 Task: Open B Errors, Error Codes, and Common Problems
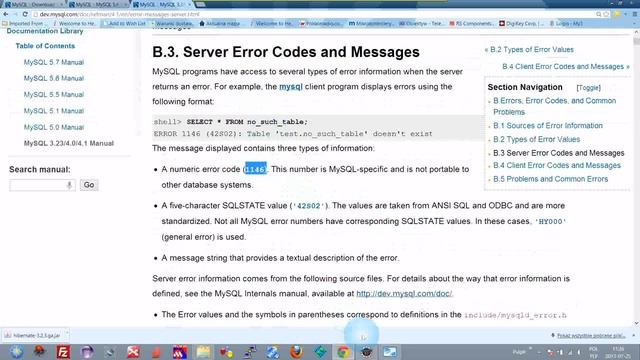point(554,106)
